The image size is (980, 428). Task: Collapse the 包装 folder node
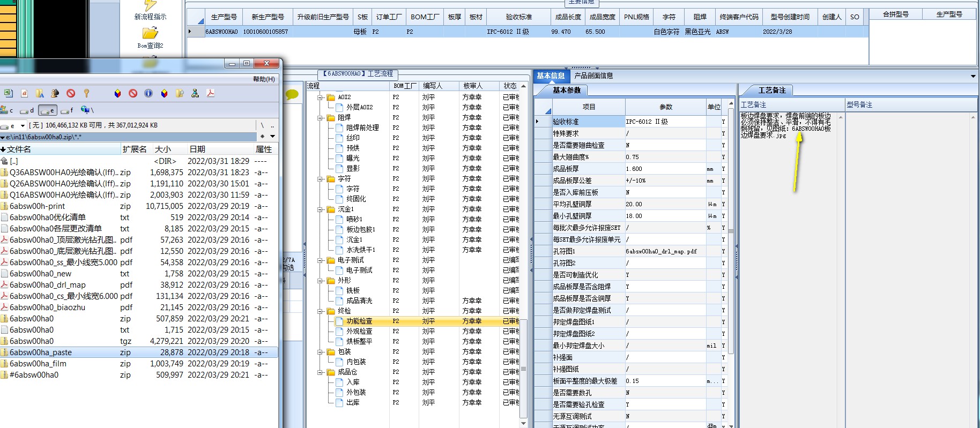[320, 352]
